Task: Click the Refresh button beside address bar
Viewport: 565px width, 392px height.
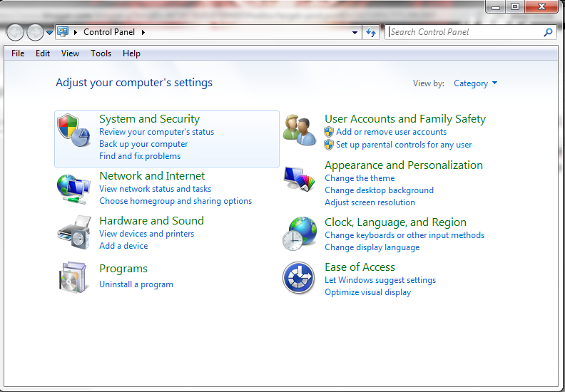Action: 371,32
